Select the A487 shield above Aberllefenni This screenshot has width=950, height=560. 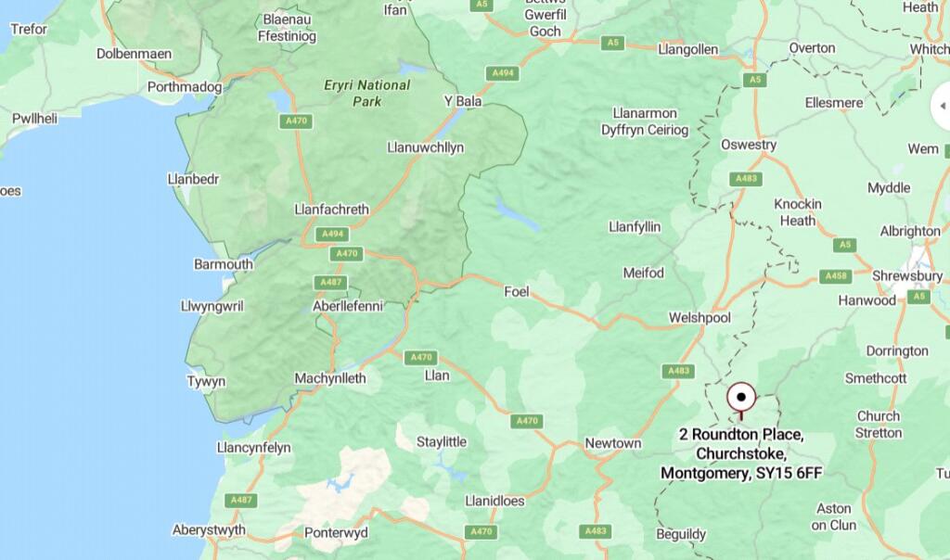(x=331, y=282)
